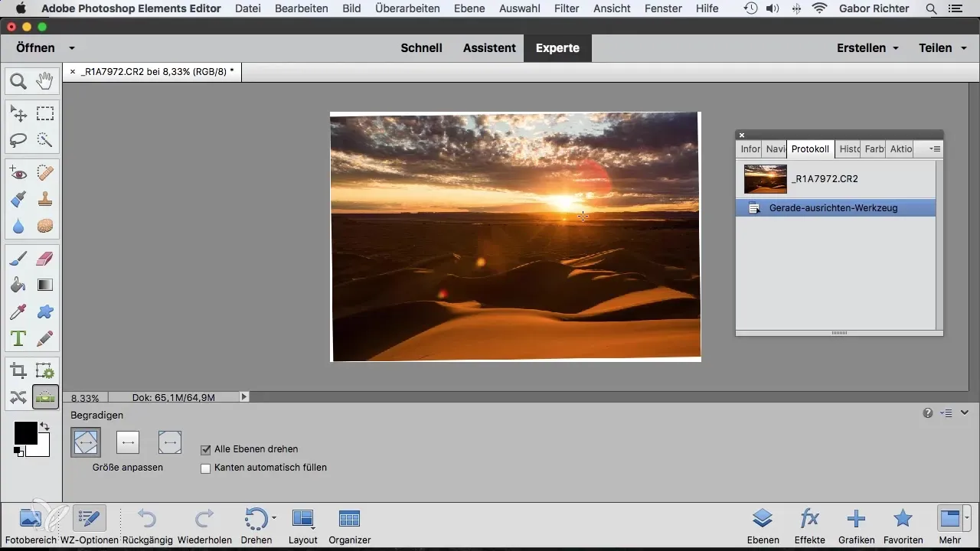Image resolution: width=980 pixels, height=551 pixels.
Task: Select the Zoom magnifier tool
Action: (x=18, y=81)
